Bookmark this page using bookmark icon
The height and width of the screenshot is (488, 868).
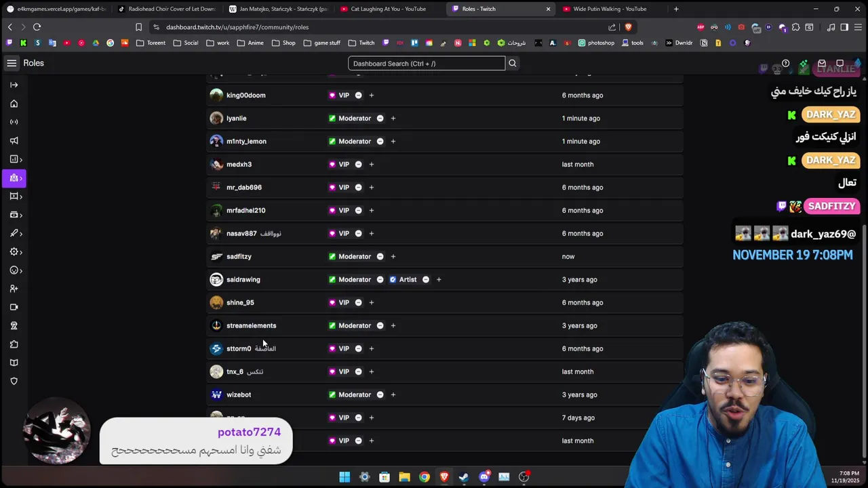click(138, 27)
